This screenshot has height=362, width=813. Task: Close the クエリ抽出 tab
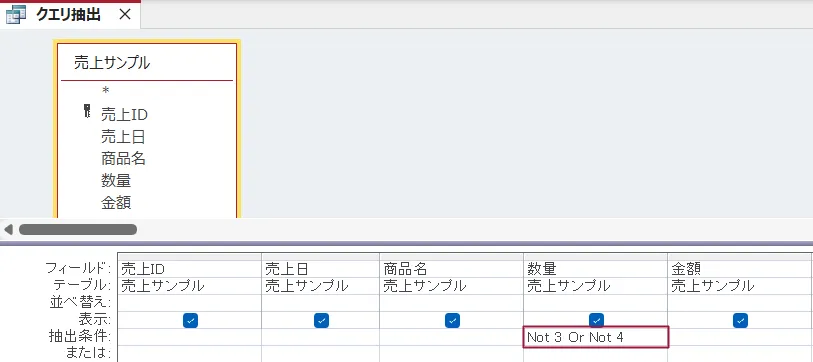(x=125, y=15)
